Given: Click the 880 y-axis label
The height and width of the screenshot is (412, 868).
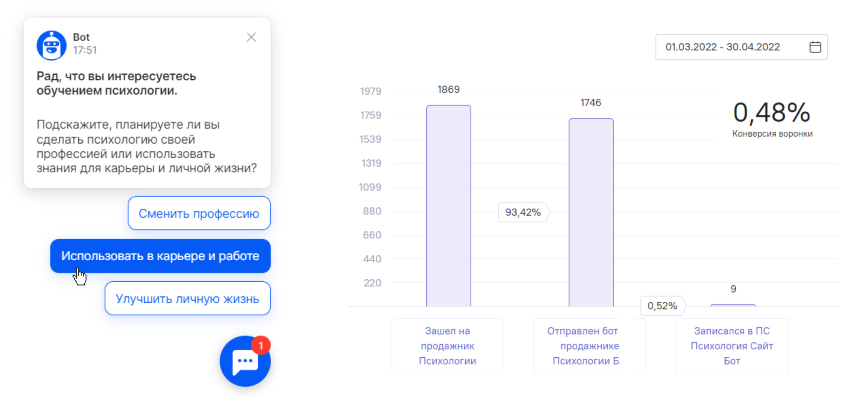Looking at the screenshot, I should [372, 211].
